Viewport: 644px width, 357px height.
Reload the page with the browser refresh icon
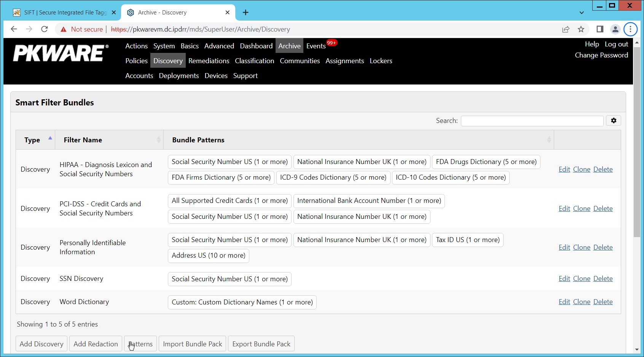[x=45, y=29]
